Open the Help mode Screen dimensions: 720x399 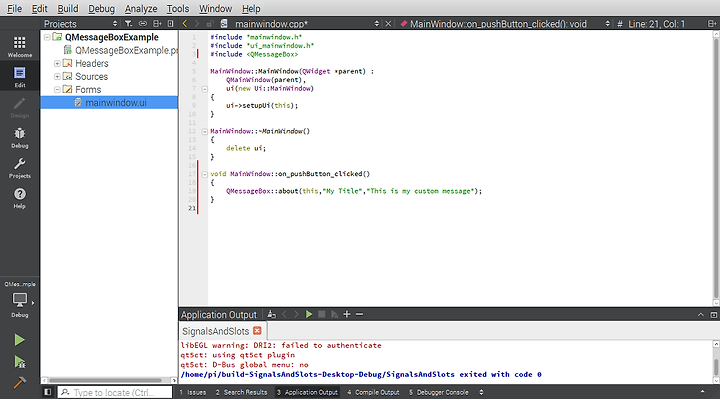pos(20,198)
